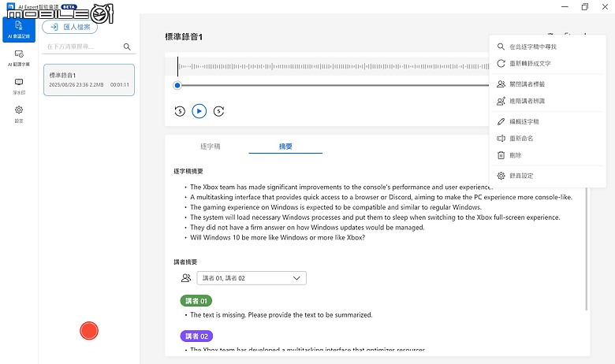The image size is (615, 364).
Task: Click bullet 'The system will load necessary Windows processes'
Action: pyautogui.click(x=375, y=217)
